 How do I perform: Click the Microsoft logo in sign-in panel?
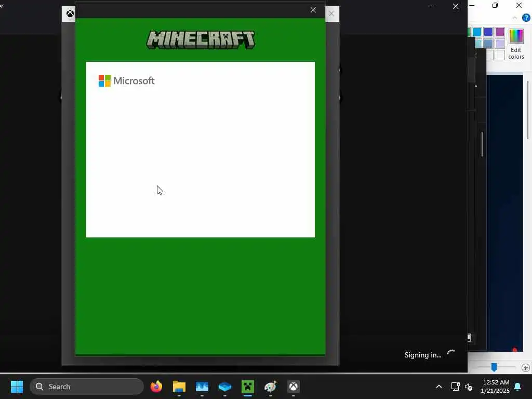126,81
